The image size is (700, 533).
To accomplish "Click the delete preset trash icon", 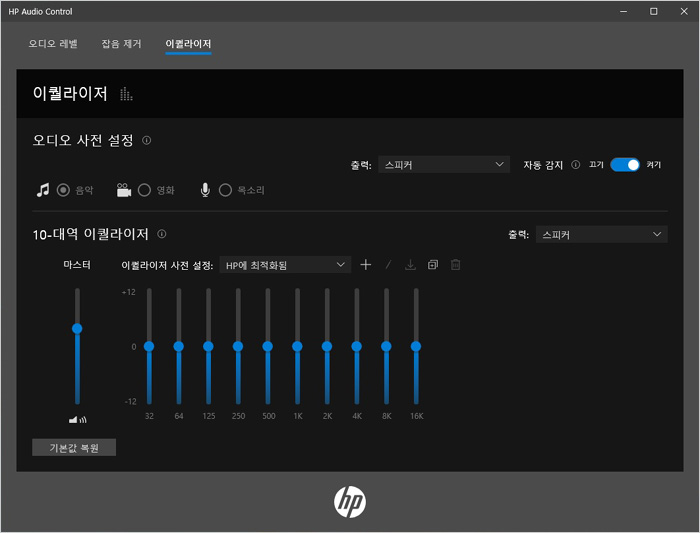I will tap(456, 265).
